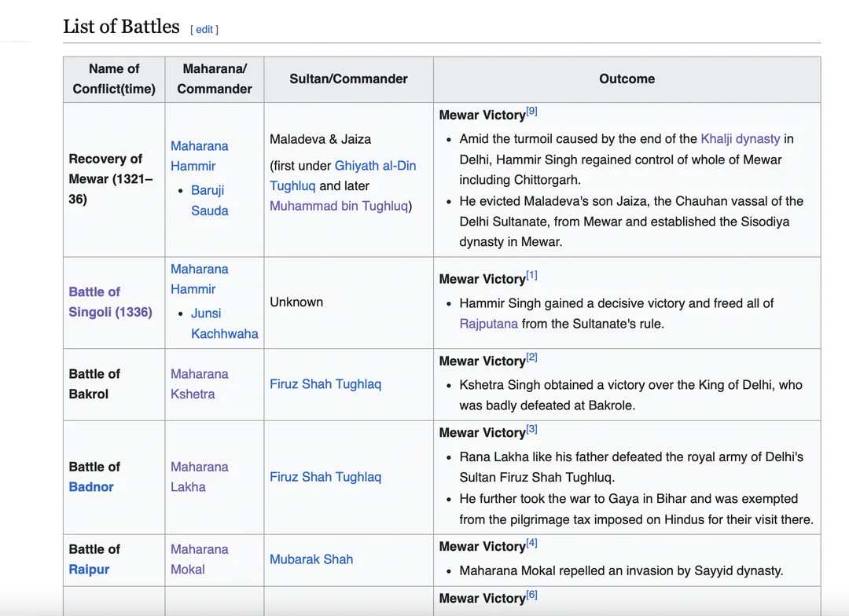Screen dimensions: 849x616
Task: Visit the Khalji dynasty link
Action: click(740, 139)
